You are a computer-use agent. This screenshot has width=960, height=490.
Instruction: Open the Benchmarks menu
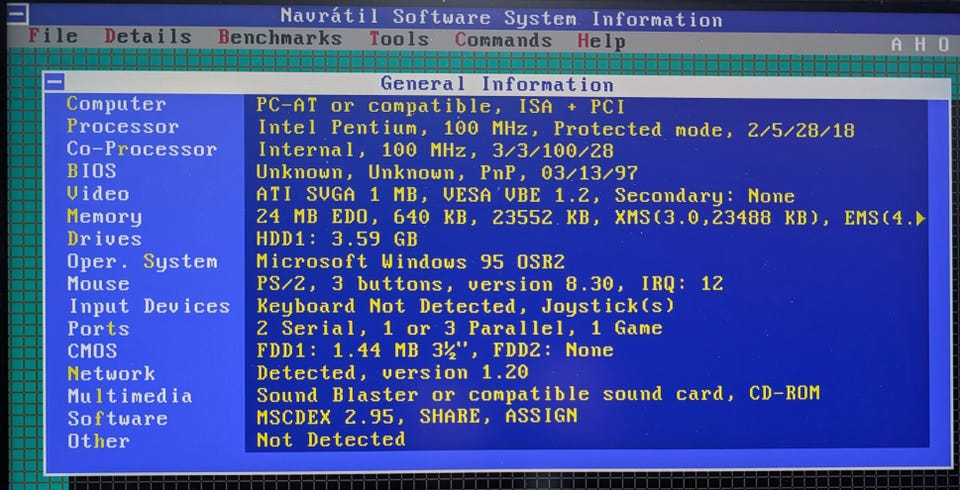point(279,37)
